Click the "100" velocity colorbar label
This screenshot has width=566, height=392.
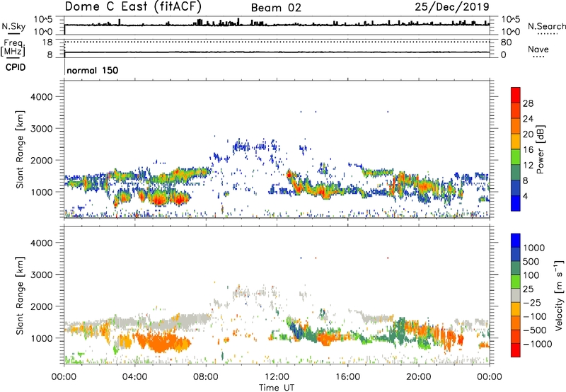(x=531, y=275)
